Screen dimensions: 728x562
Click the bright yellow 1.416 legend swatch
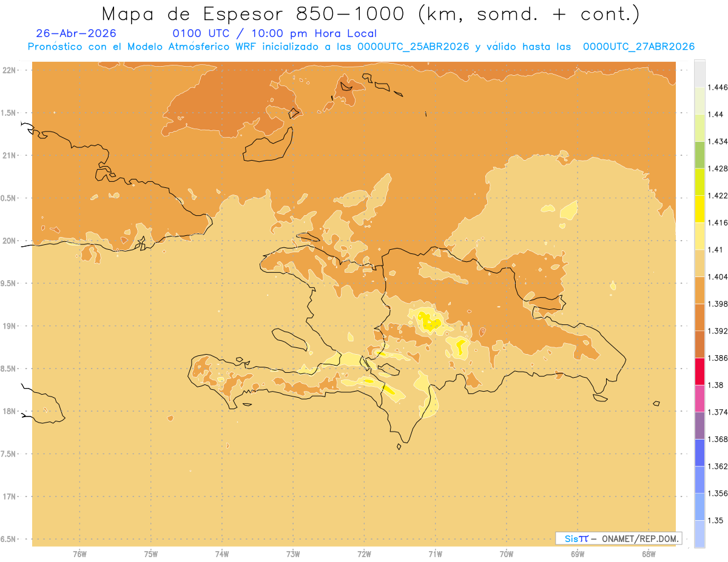coord(699,209)
